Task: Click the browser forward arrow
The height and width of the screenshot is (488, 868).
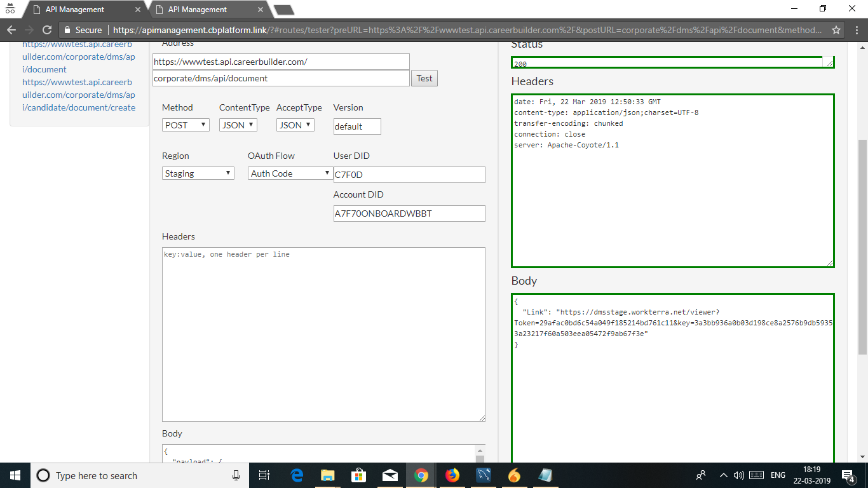Action: tap(29, 30)
